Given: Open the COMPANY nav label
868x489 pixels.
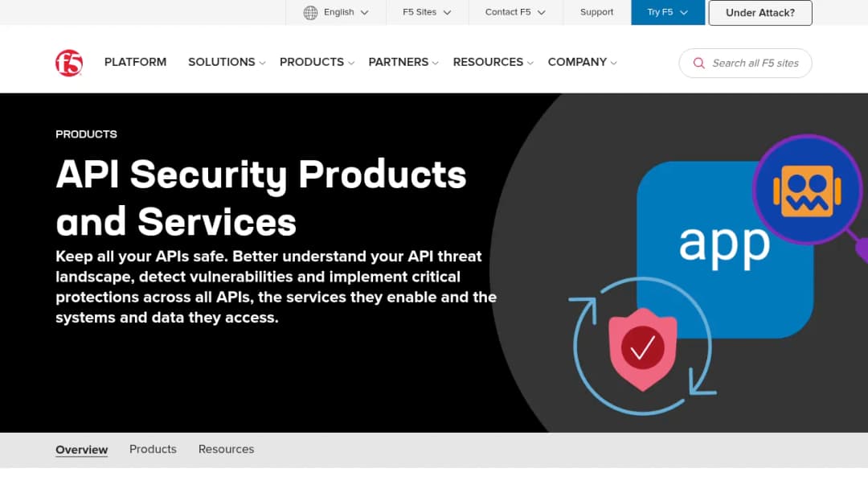Looking at the screenshot, I should point(577,62).
